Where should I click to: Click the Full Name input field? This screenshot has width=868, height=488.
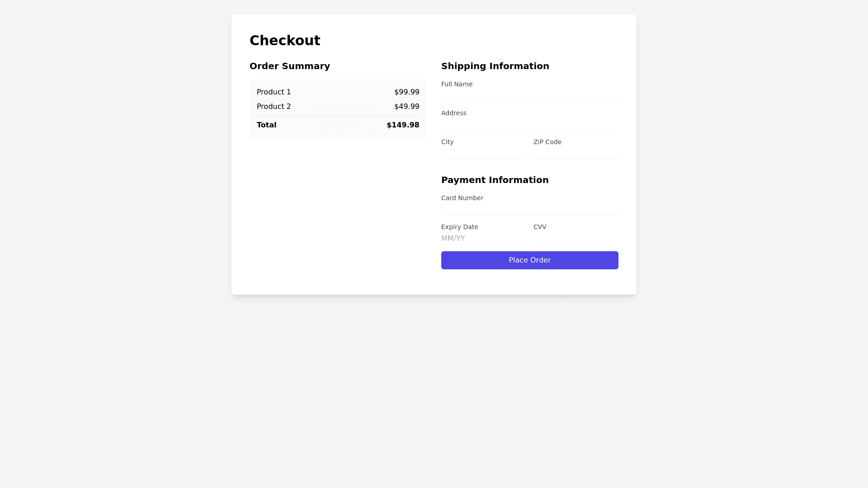point(529,95)
